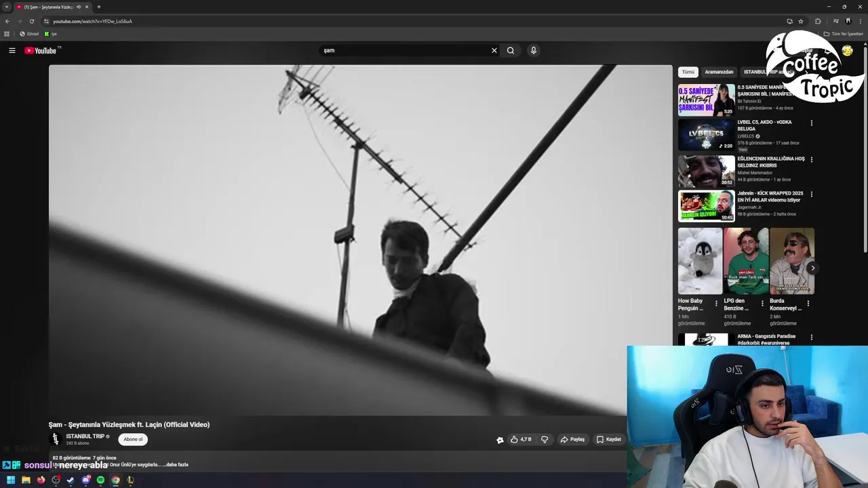Subscribe with 'Abone ol' button
The height and width of the screenshot is (488, 868).
pos(133,439)
